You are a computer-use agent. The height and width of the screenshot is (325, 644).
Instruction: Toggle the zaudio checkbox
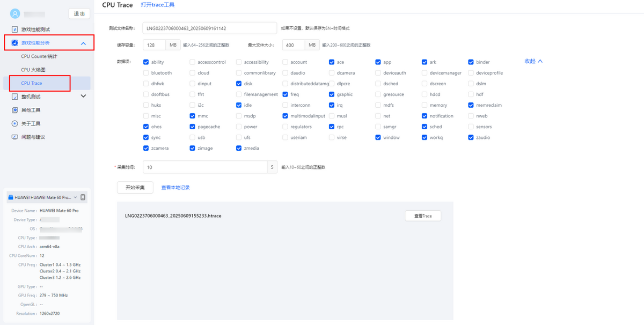coord(471,137)
